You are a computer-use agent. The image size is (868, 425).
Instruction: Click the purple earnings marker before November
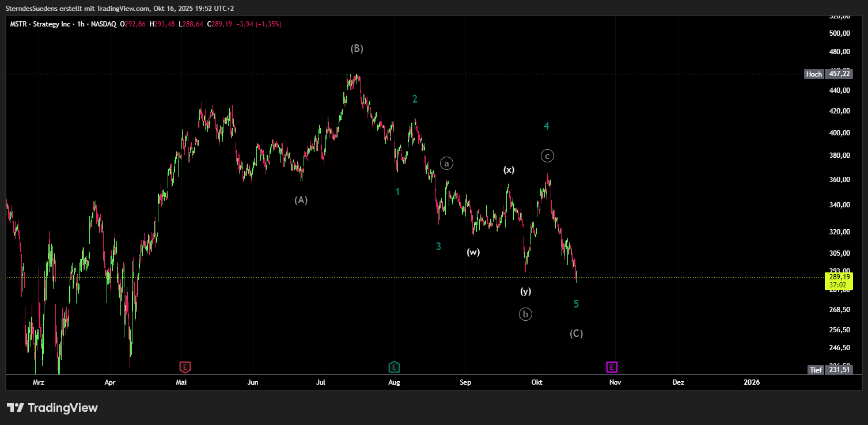612,367
